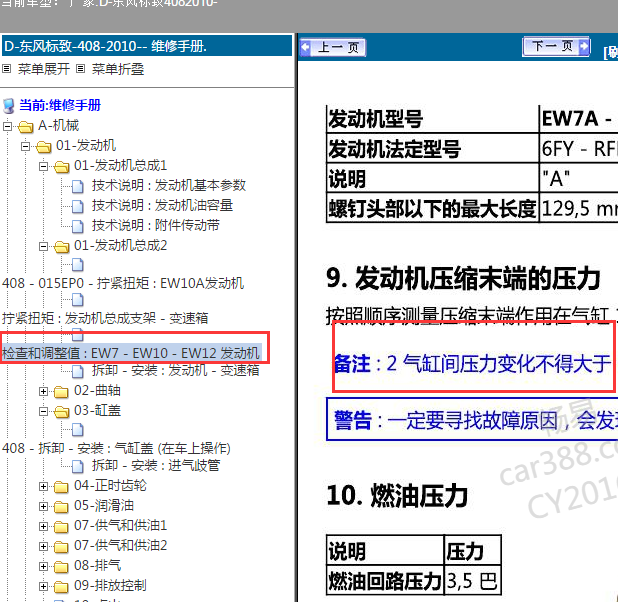Click page icon of 拆卸 - 安装:进气歧管

click(78, 466)
